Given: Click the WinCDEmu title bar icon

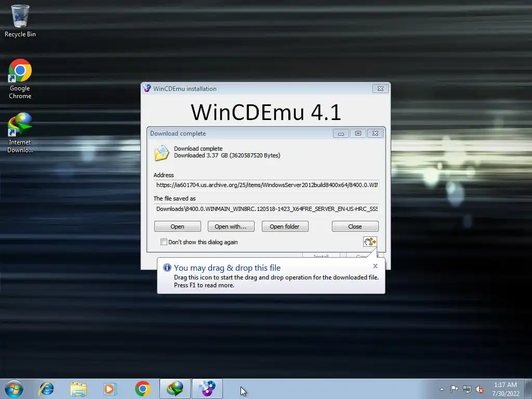Looking at the screenshot, I should (x=147, y=88).
